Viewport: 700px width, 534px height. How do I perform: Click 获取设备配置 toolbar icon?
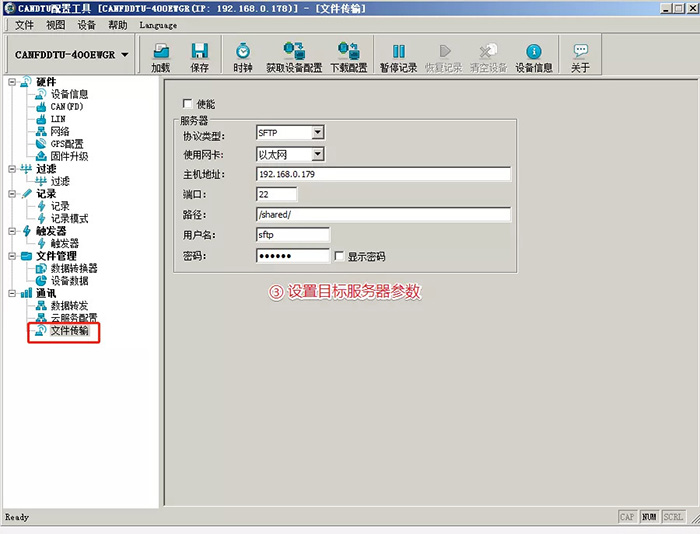click(x=294, y=51)
